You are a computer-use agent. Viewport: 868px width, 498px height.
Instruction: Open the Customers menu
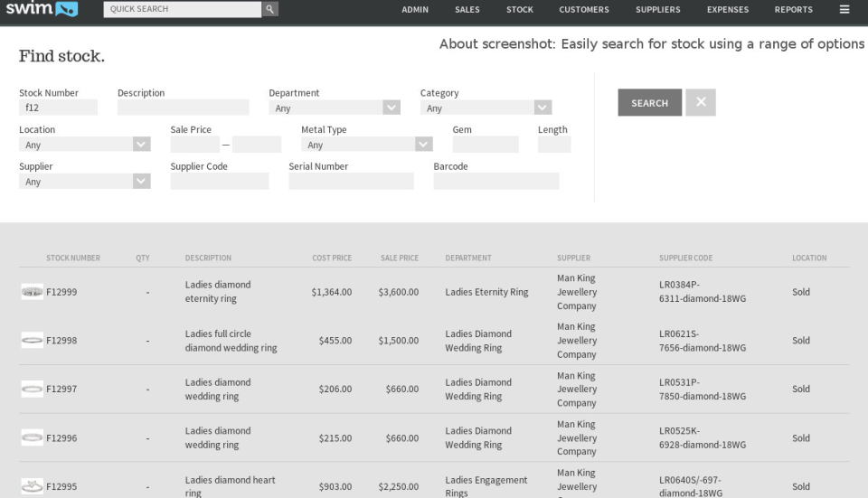(x=584, y=9)
